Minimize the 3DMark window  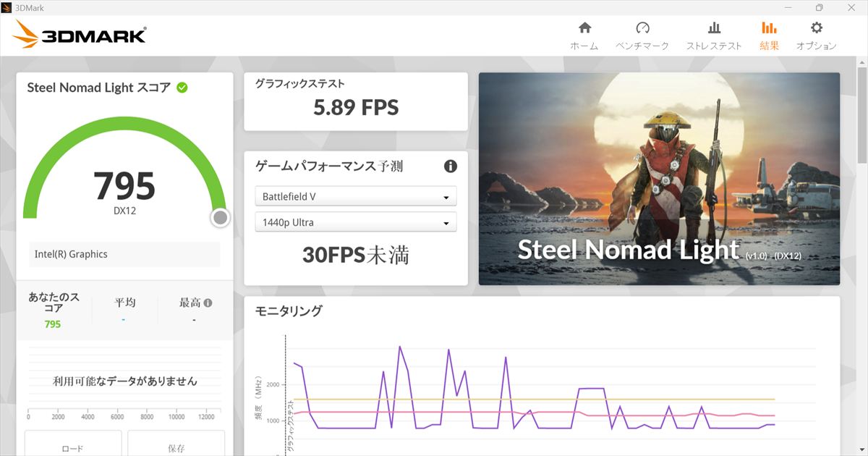pyautogui.click(x=786, y=7)
